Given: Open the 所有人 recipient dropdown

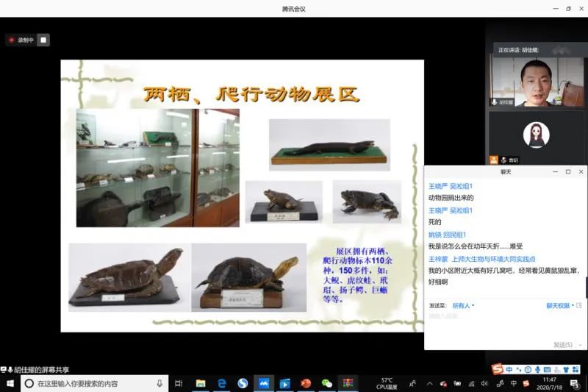Looking at the screenshot, I should point(463,305).
